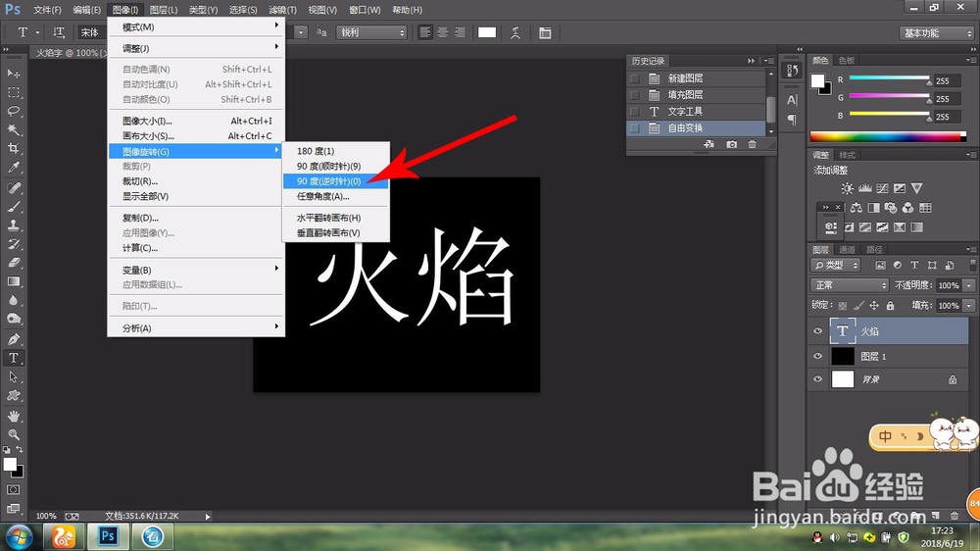
Task: Switch to the 通道 tab
Action: point(847,250)
